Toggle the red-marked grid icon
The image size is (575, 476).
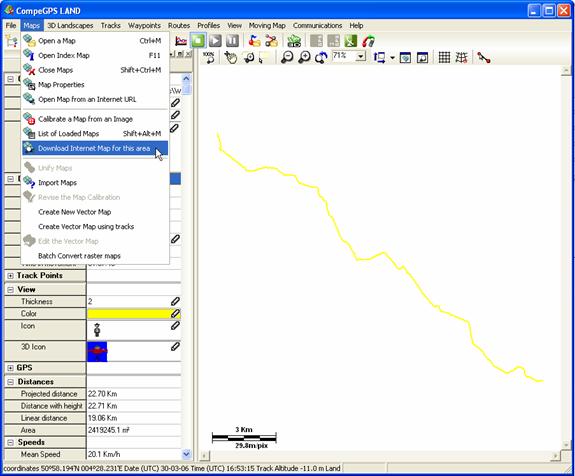461,58
